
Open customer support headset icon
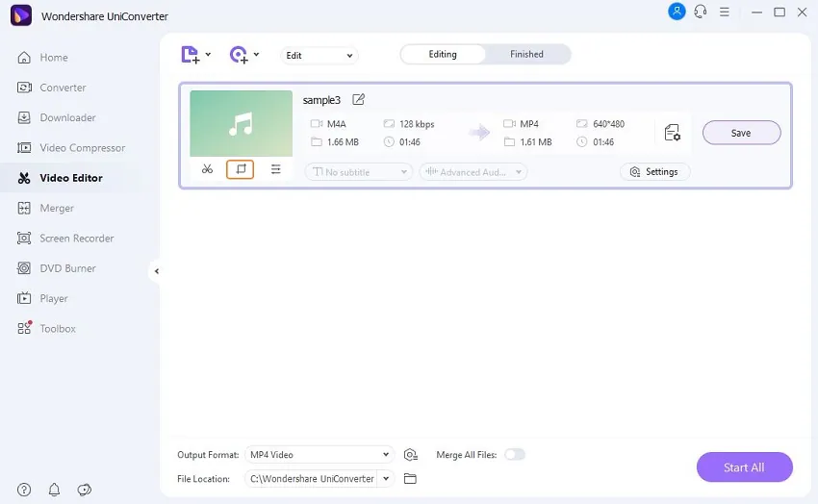701,12
